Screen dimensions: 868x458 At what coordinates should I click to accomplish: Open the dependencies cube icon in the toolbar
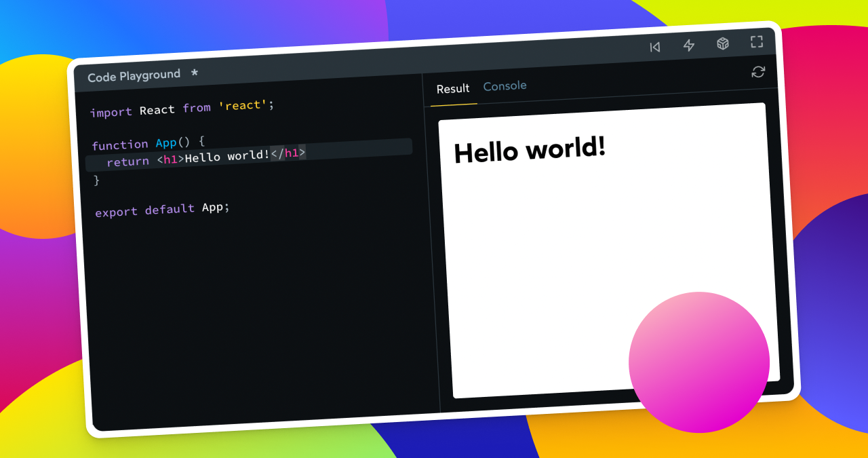[x=722, y=43]
